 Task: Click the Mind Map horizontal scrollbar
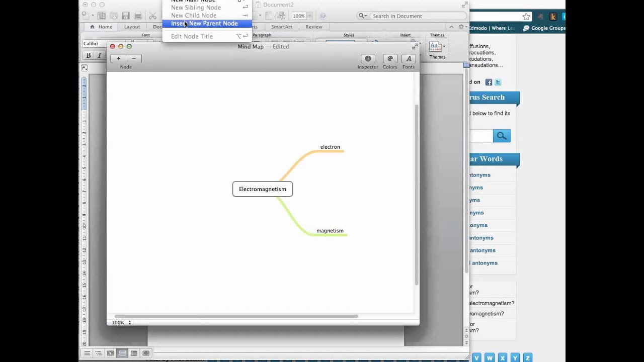(x=236, y=316)
